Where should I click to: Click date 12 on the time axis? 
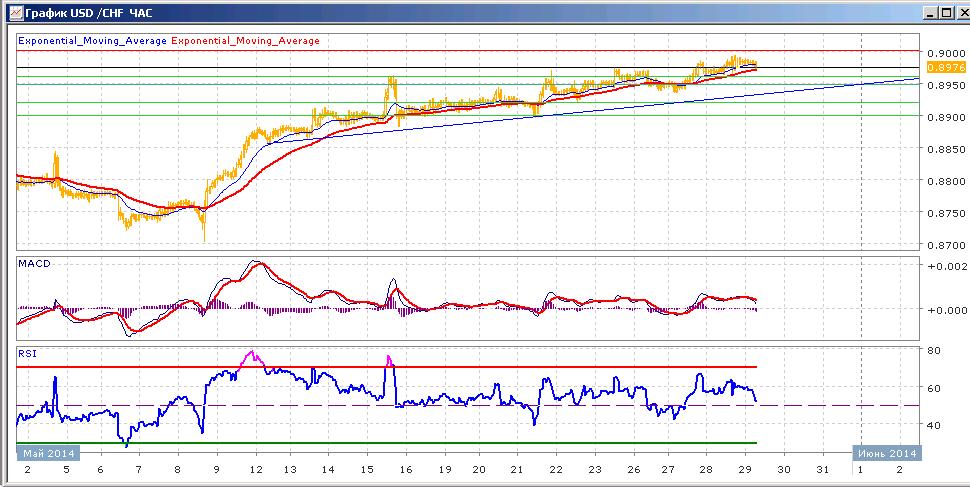(x=254, y=470)
